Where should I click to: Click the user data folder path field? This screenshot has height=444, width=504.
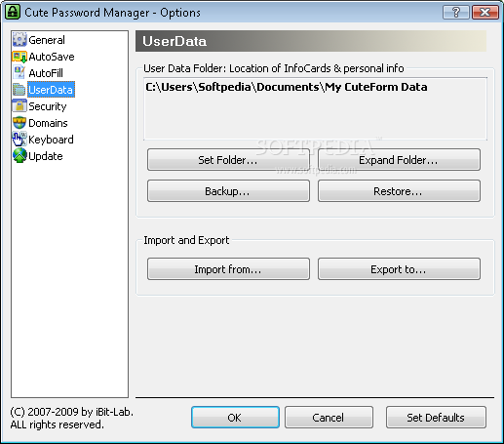pos(315,109)
